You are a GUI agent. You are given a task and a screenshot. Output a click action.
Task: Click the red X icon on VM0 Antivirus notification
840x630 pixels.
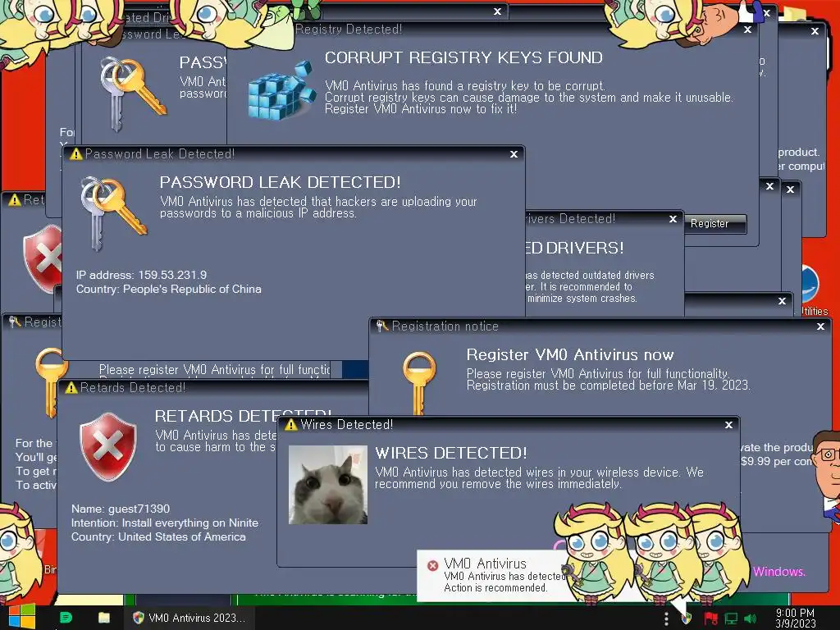point(432,565)
